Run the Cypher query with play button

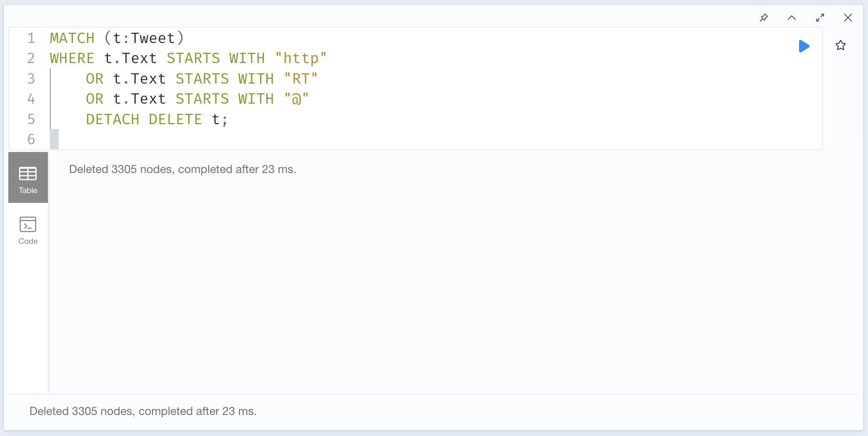pyautogui.click(x=804, y=46)
